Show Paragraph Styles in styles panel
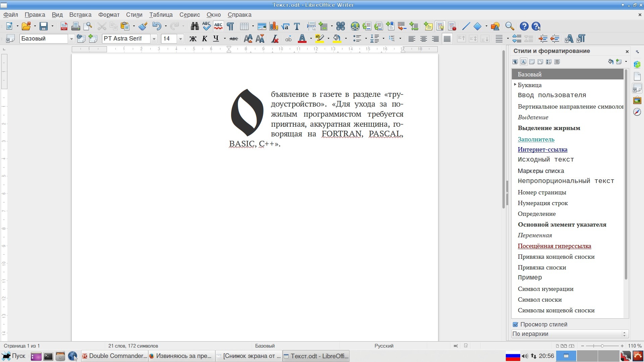 pyautogui.click(x=515, y=62)
